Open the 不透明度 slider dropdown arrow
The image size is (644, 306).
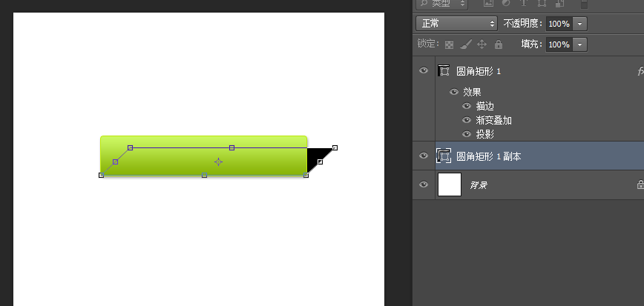pos(579,24)
